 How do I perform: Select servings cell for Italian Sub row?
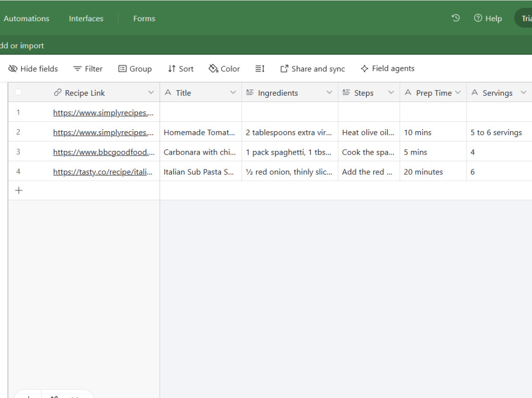[500, 172]
